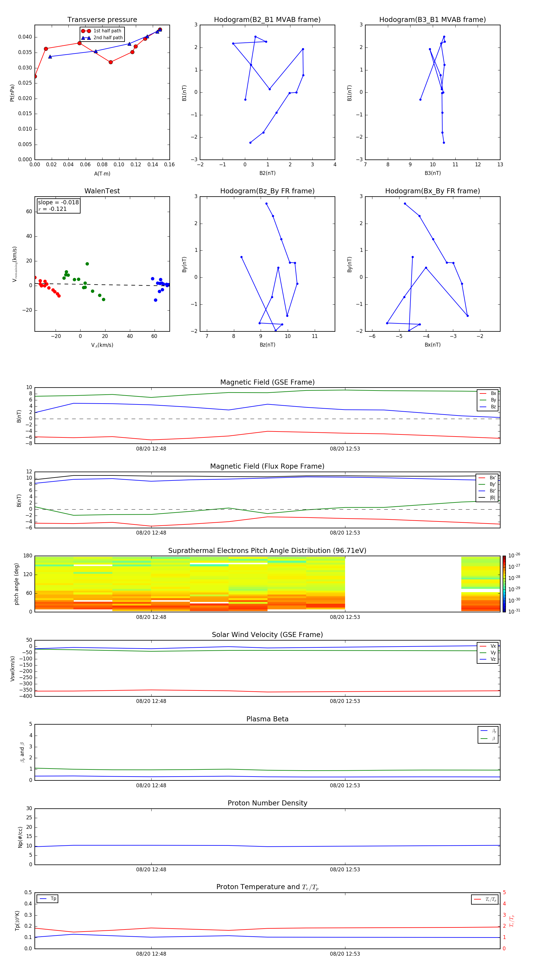
Task: Click the 'Hodogram(Bz_By FR frame)' title
Action: (x=267, y=191)
